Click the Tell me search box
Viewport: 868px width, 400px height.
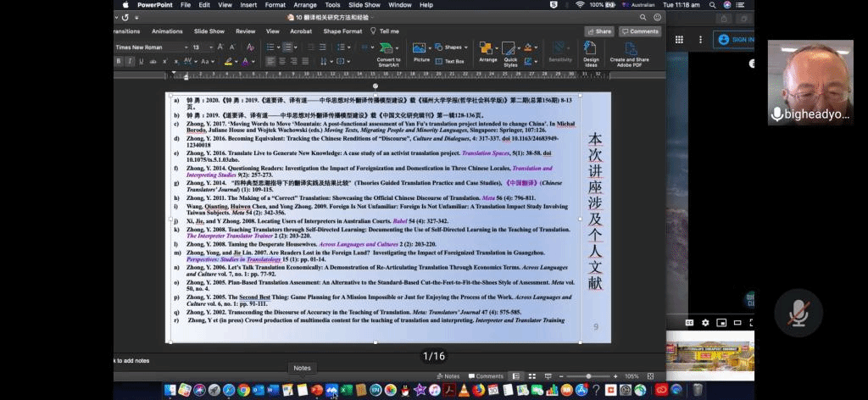(x=385, y=31)
